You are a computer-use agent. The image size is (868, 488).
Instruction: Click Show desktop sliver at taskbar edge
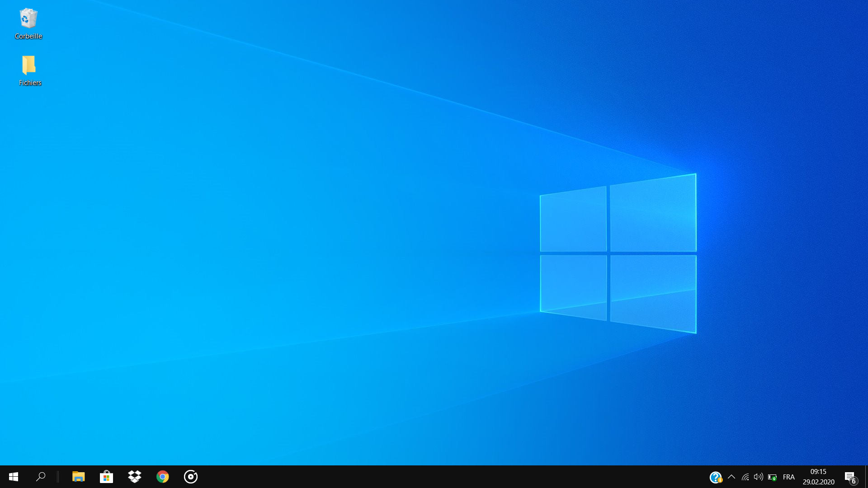click(866, 477)
